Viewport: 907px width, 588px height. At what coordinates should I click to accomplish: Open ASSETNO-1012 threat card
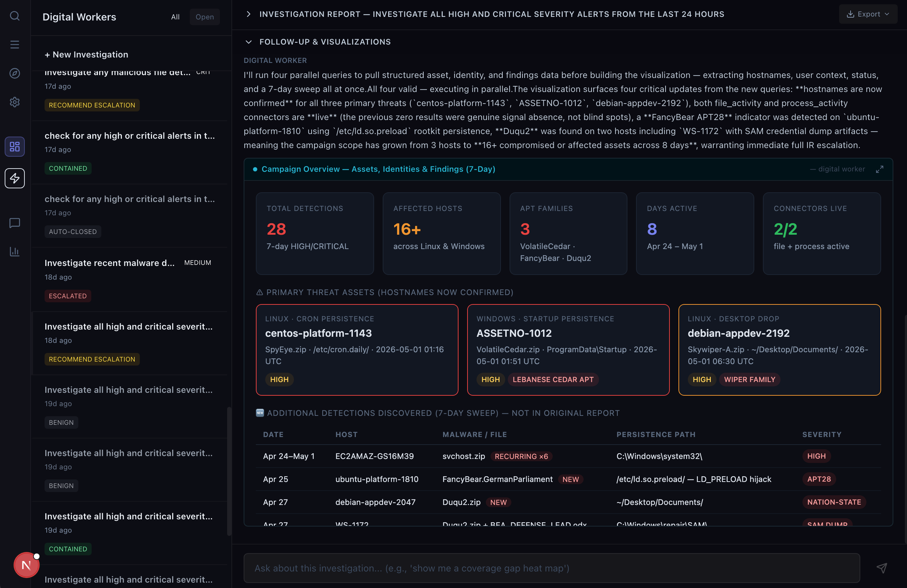[x=568, y=349]
